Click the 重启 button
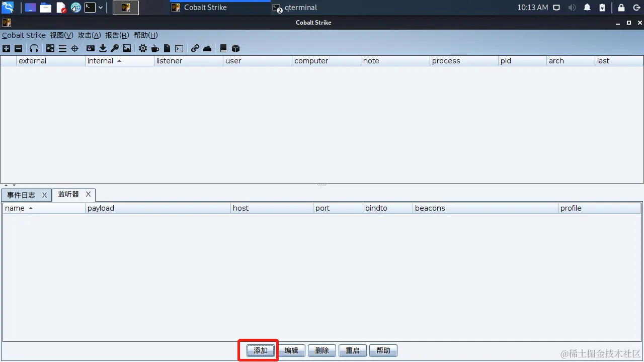 (x=353, y=350)
